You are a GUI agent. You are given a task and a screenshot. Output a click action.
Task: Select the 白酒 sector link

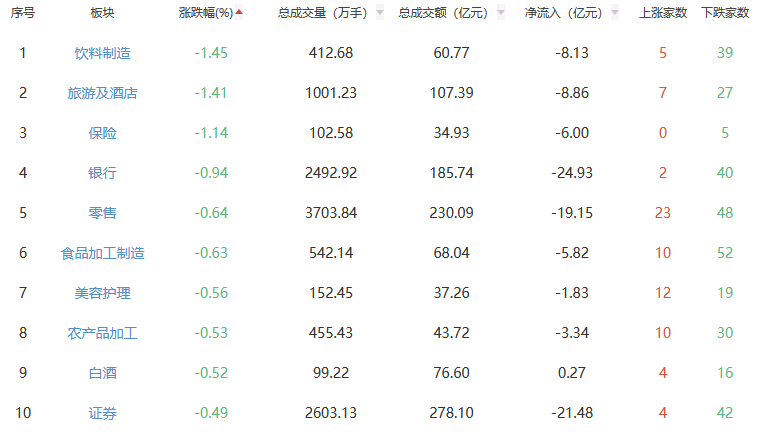click(102, 372)
